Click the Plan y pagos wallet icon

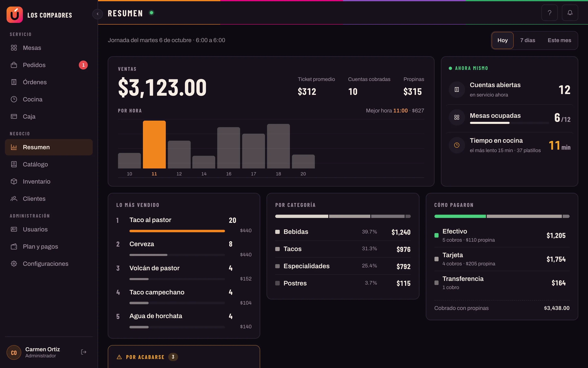point(14,247)
